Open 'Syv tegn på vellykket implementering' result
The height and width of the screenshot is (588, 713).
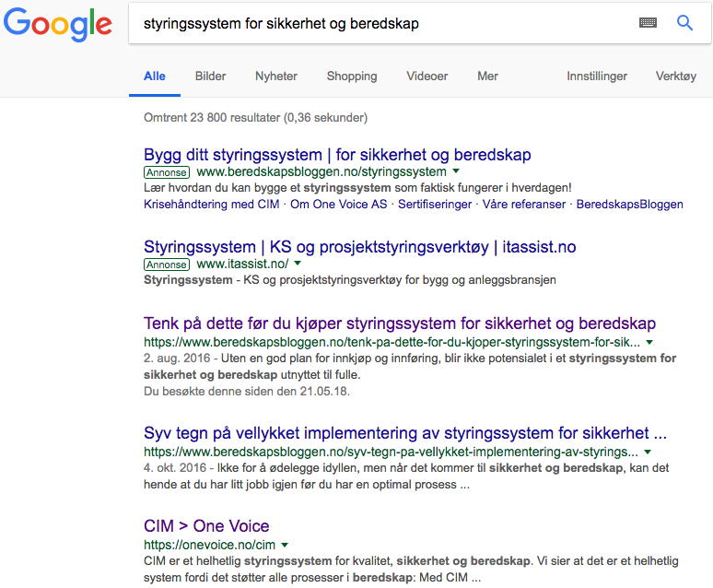405,433
